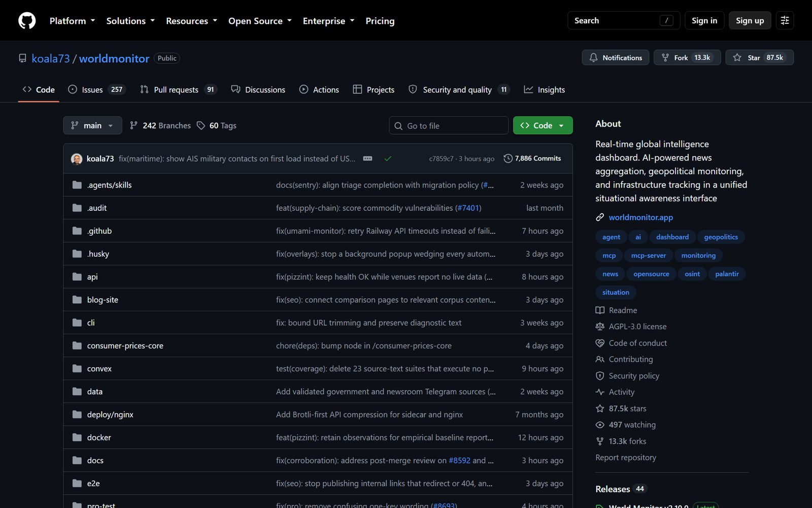View the green check status of latest commit
This screenshot has width=812, height=508.
click(x=388, y=158)
